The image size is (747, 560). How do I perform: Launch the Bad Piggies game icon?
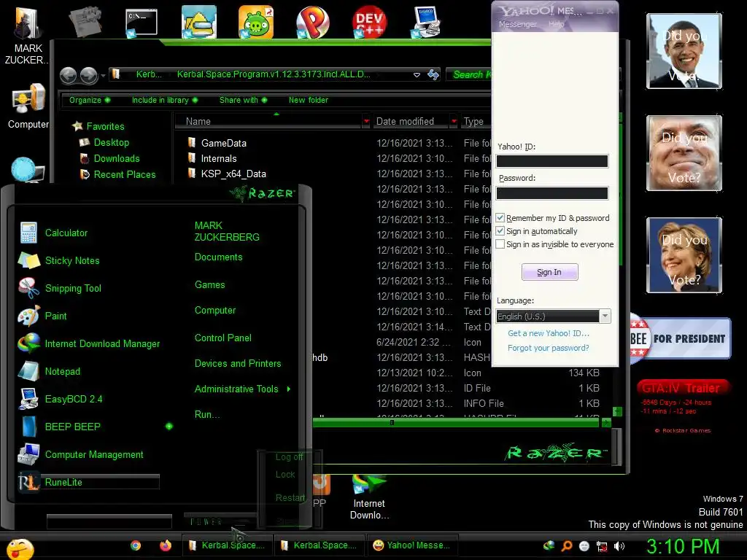tap(256, 22)
